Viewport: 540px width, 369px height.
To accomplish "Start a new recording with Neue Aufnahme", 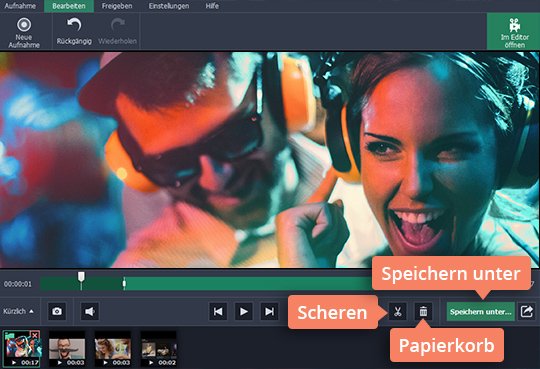I will (x=24, y=32).
